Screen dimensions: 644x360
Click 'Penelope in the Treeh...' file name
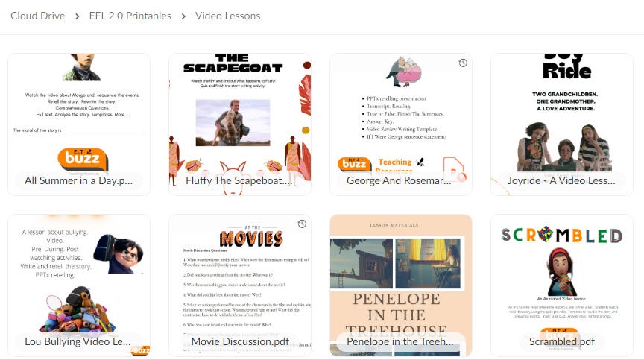400,341
